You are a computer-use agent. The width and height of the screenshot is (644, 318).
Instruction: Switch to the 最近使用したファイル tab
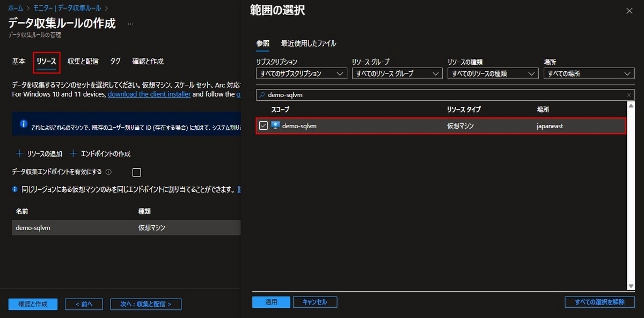(x=309, y=43)
